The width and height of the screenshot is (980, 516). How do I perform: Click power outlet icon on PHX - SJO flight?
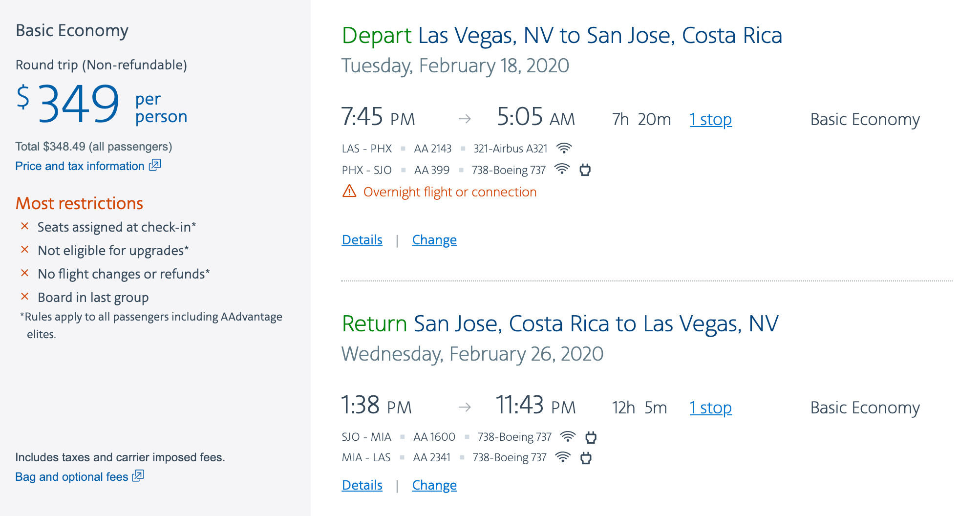[585, 170]
